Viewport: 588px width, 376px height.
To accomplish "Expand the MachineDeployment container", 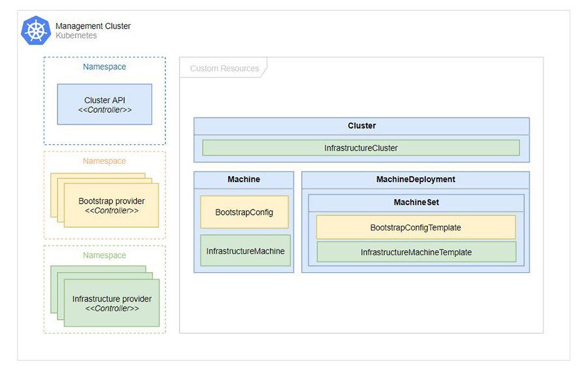I will (x=416, y=179).
